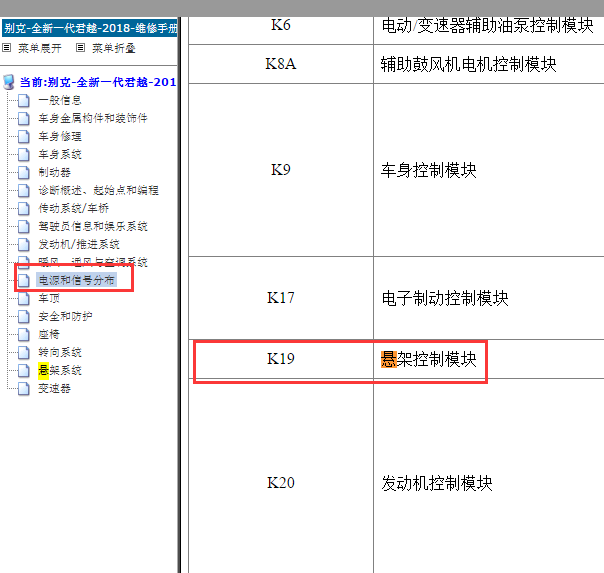
Task: Select the 传动系统/车桥 tree item
Action: click(74, 208)
